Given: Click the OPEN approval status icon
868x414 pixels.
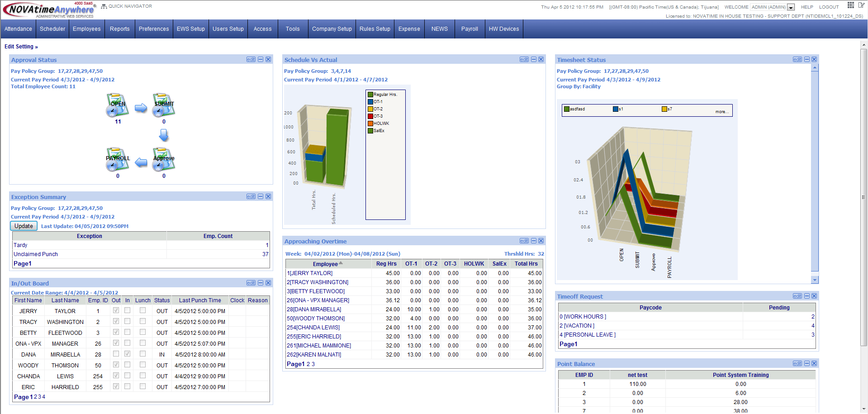Looking at the screenshot, I should [x=117, y=105].
